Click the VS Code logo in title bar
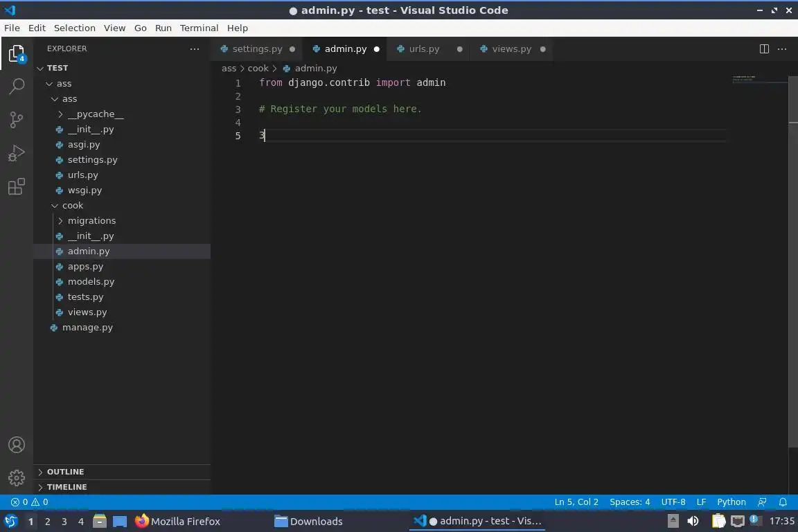Viewport: 798px width, 532px height. pyautogui.click(x=10, y=10)
